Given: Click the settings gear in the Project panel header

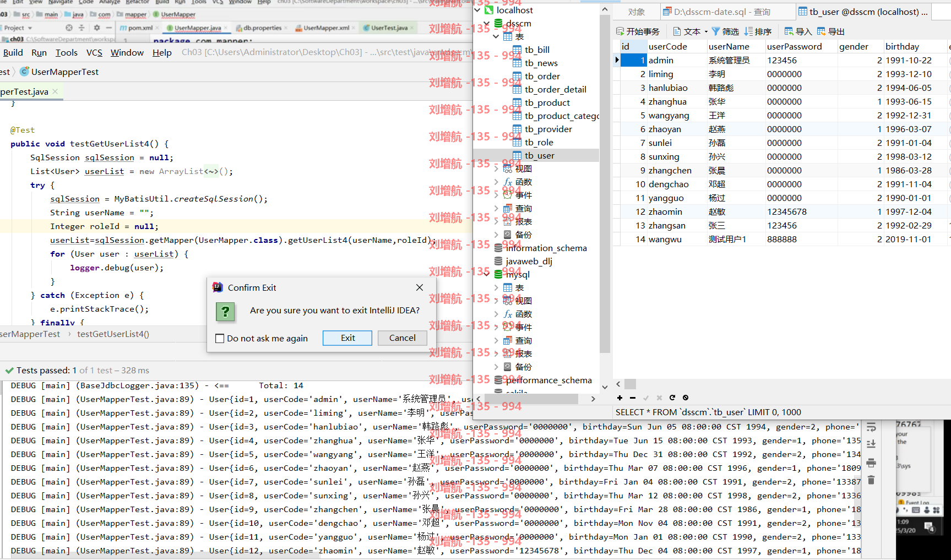Looking at the screenshot, I should pyautogui.click(x=97, y=28).
